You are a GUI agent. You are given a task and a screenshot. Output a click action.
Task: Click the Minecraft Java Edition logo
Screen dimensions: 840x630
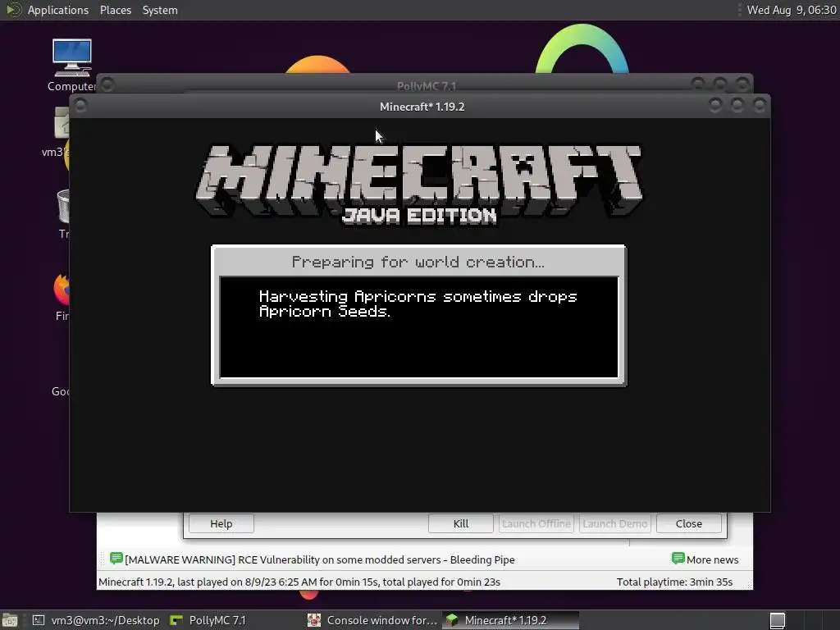[419, 185]
